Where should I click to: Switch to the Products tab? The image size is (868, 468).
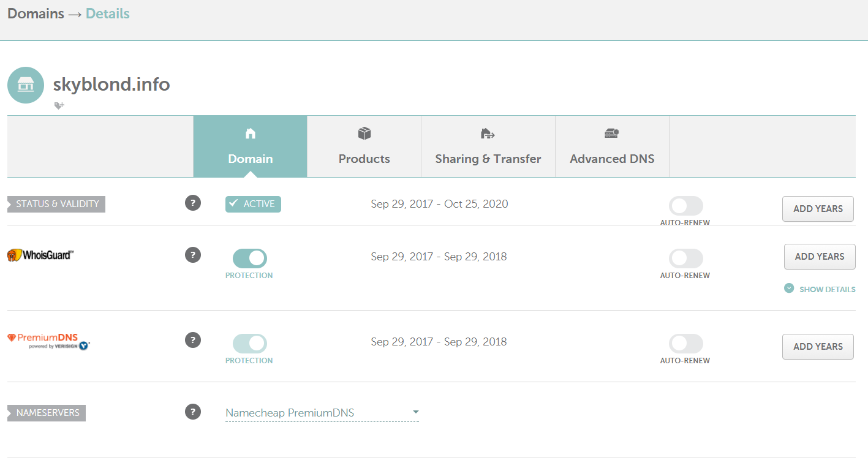pos(364,146)
